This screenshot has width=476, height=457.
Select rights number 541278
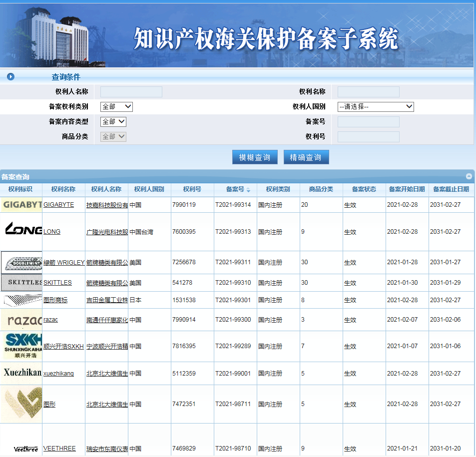[182, 283]
